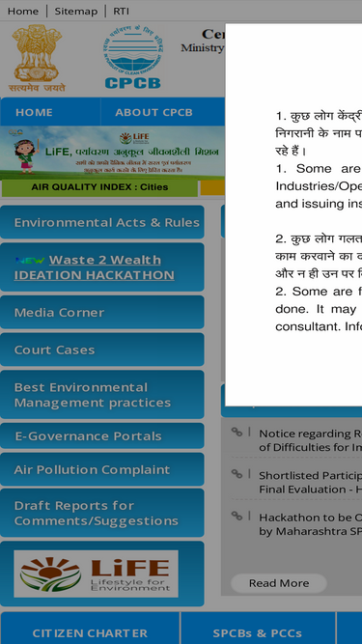Click the Read More button
Image resolution: width=362 pixels, height=644 pixels.
279,583
